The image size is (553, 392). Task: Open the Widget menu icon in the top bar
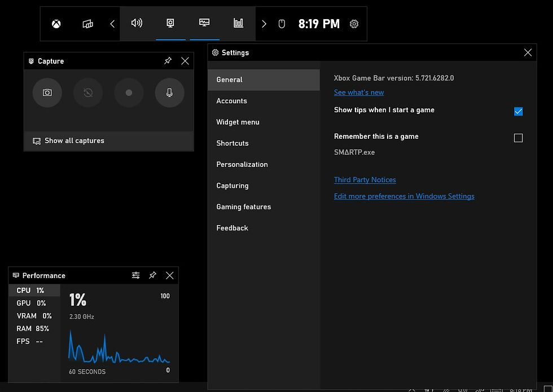click(87, 24)
